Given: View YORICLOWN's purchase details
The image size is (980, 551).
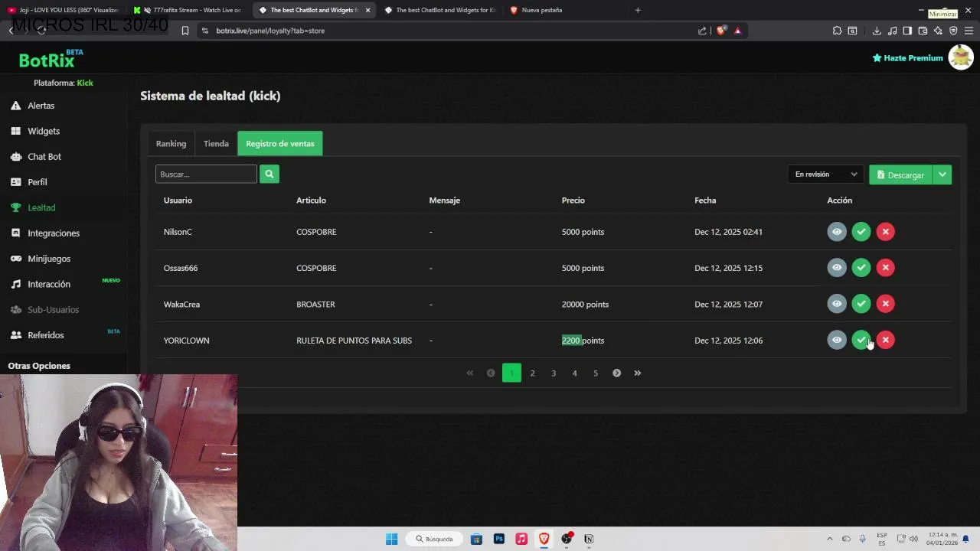Looking at the screenshot, I should click(x=837, y=340).
